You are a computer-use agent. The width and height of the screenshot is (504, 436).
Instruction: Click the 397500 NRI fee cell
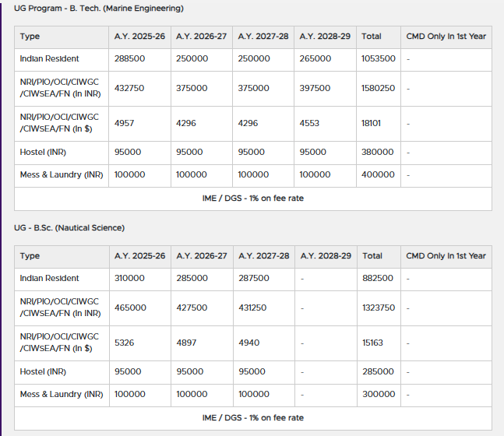(315, 89)
